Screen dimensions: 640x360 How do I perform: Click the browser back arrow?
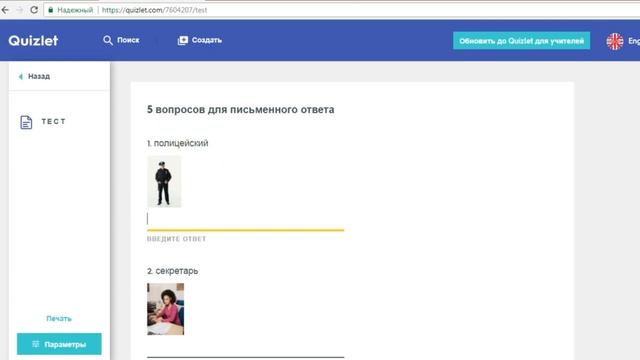pos(5,10)
